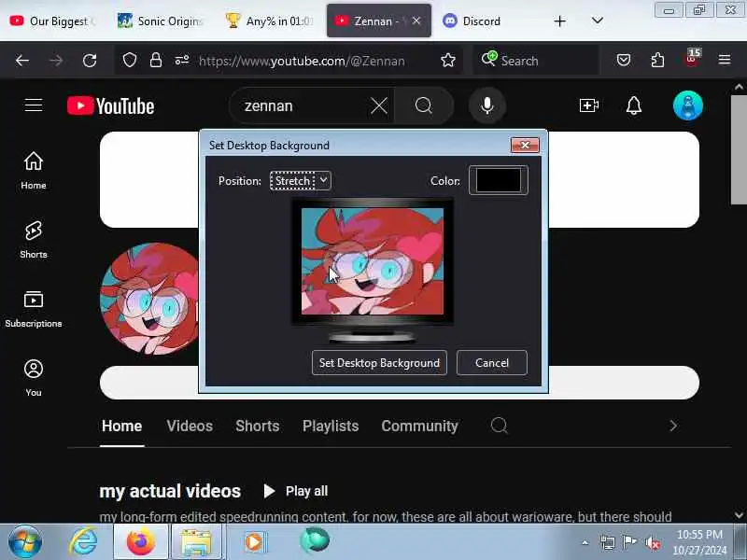
Task: Click the wallpaper preview monitor image
Action: tap(372, 261)
